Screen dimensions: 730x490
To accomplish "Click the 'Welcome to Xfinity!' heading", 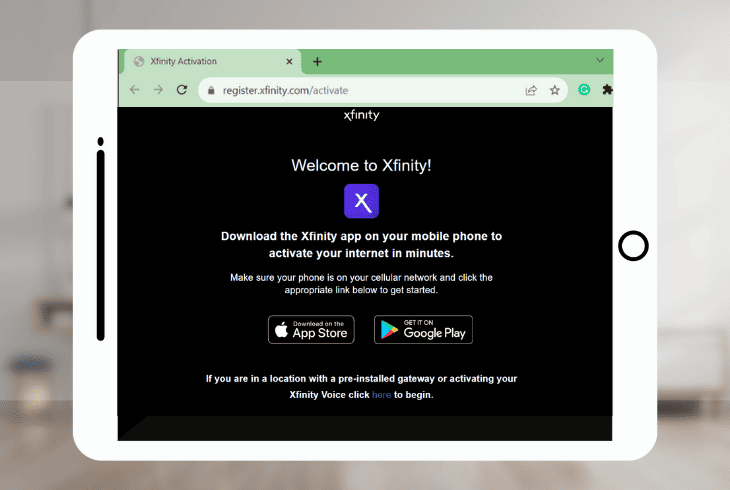I will (361, 165).
